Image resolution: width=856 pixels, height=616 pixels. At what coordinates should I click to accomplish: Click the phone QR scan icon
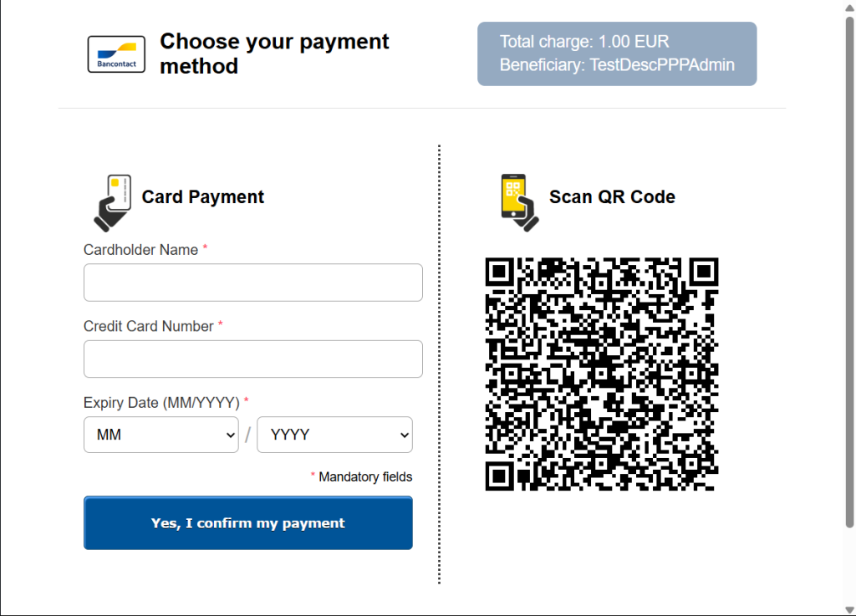pos(519,201)
